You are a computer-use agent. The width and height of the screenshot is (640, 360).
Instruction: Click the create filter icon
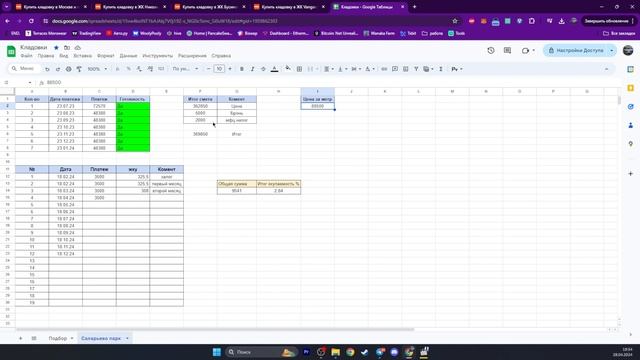[x=416, y=69]
